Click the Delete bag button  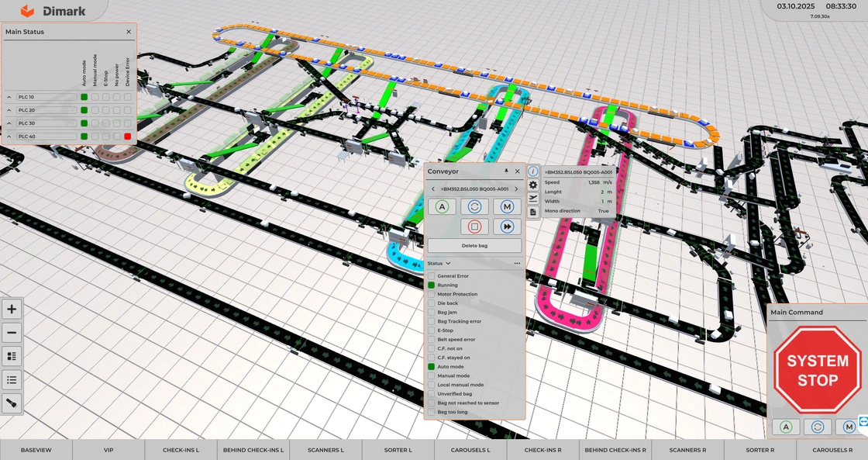click(474, 245)
